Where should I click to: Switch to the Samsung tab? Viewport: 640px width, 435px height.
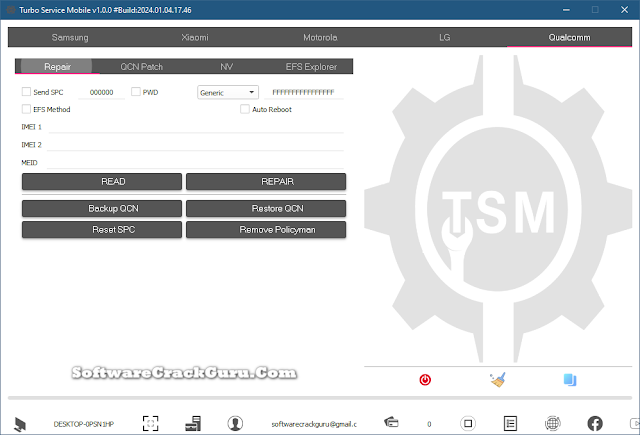pos(70,38)
